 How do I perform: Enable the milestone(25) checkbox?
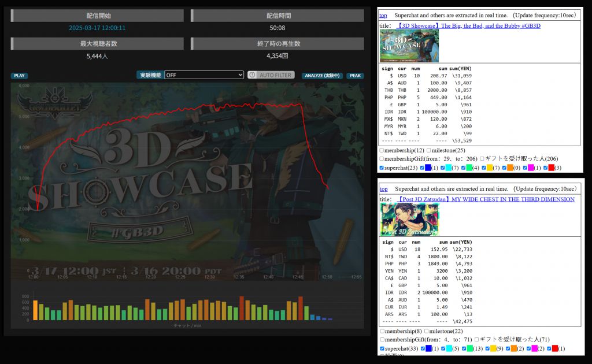click(x=429, y=150)
